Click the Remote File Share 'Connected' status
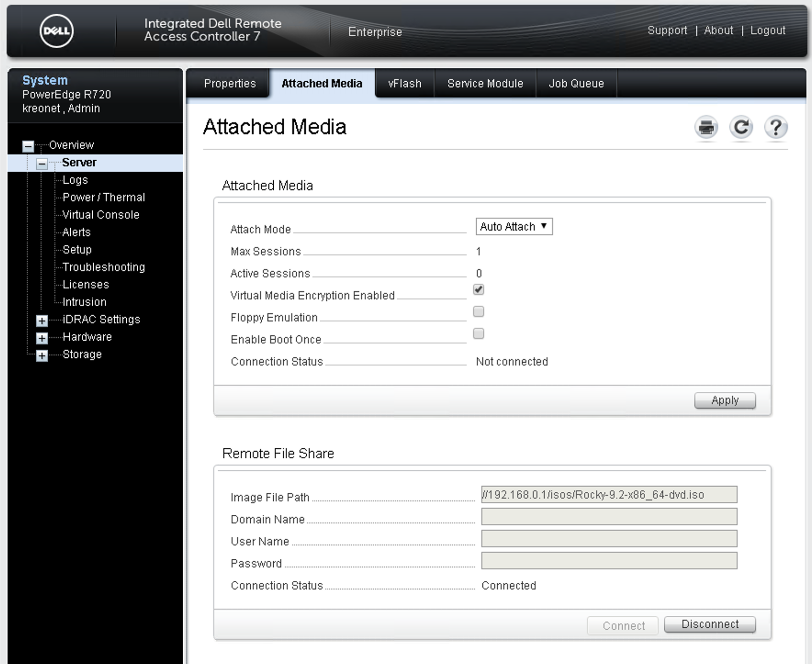This screenshot has height=664, width=812. [x=508, y=586]
